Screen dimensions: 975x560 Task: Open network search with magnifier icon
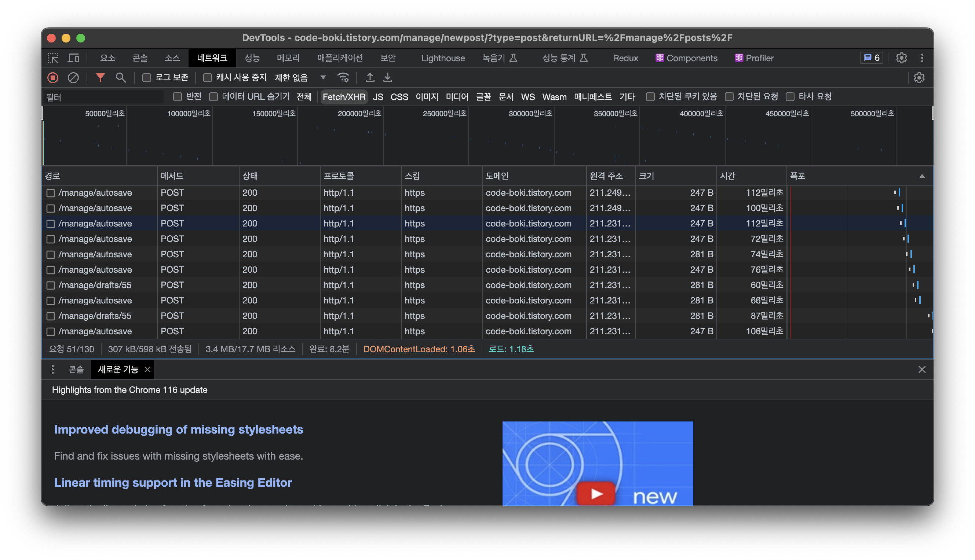[121, 78]
